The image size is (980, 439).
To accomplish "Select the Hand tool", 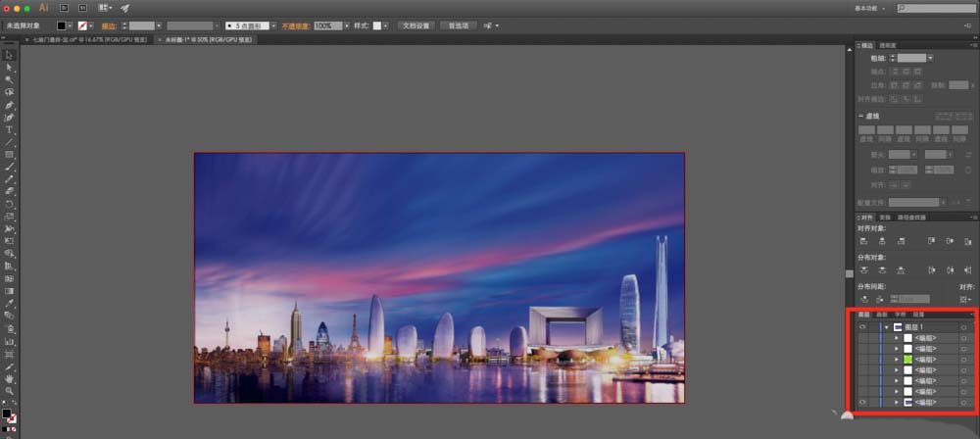I will 9,378.
